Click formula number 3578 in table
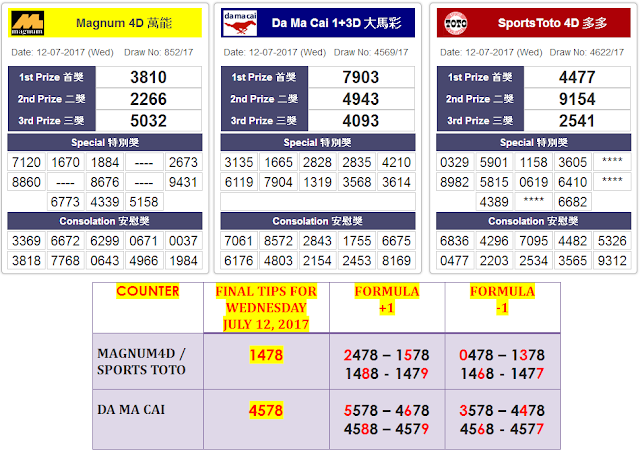 [476, 411]
